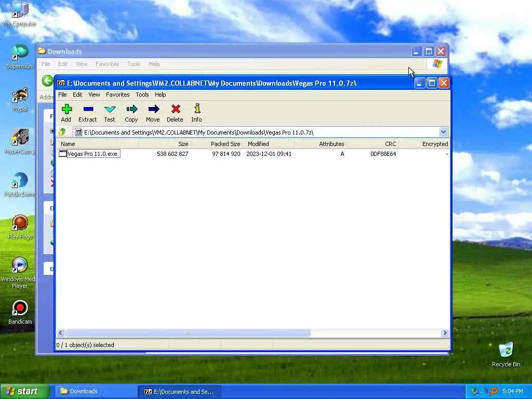Click the 7-Zip taskbar button

(x=179, y=392)
